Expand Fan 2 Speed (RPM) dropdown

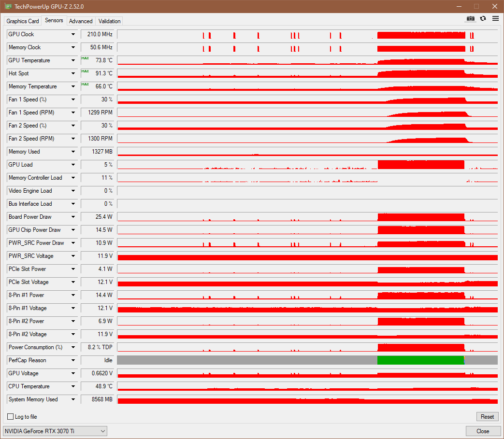73,139
